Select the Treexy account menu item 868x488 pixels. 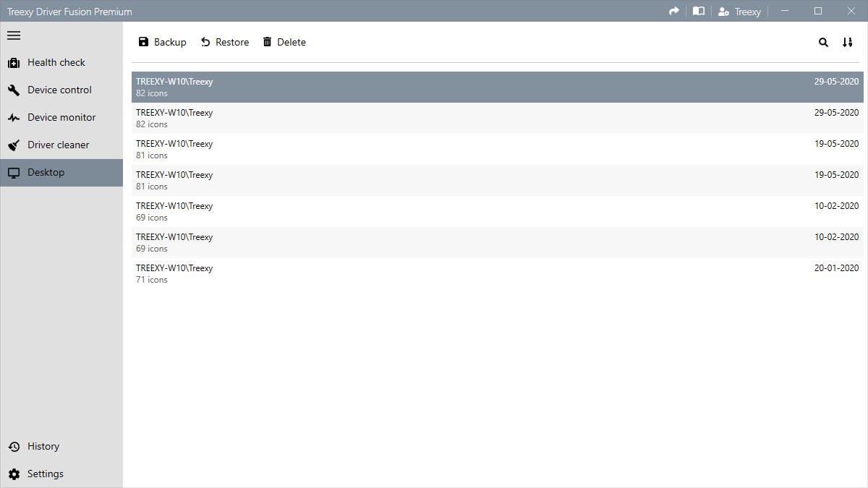click(746, 11)
